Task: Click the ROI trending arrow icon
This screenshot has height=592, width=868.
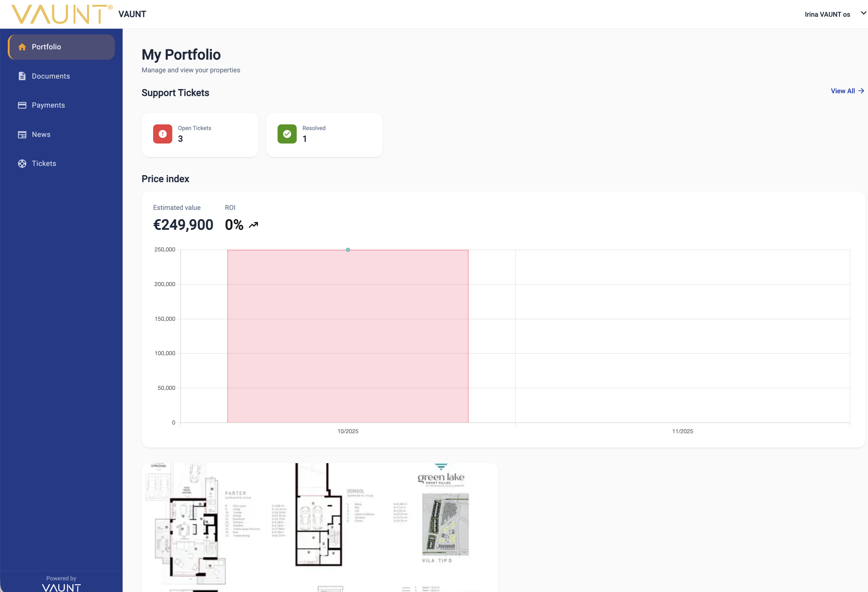Action: point(254,225)
